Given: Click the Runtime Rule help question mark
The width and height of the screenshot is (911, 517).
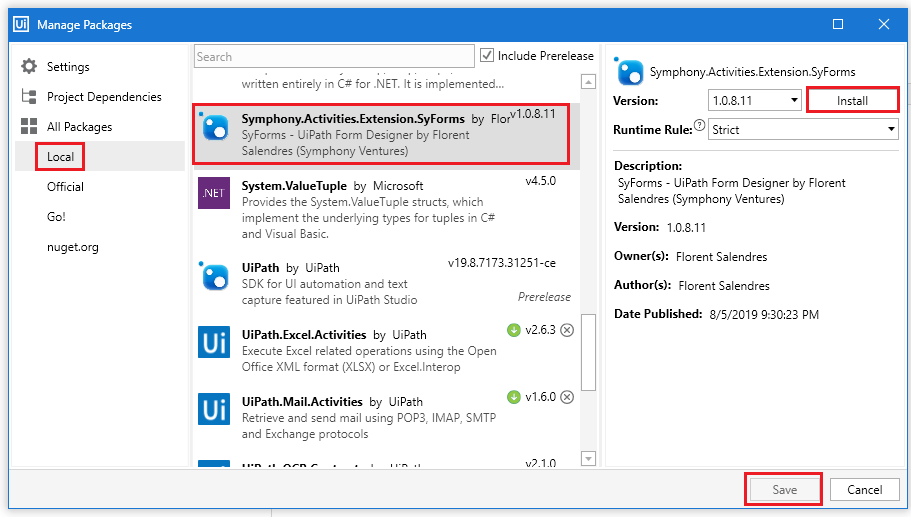Looking at the screenshot, I should 700,125.
